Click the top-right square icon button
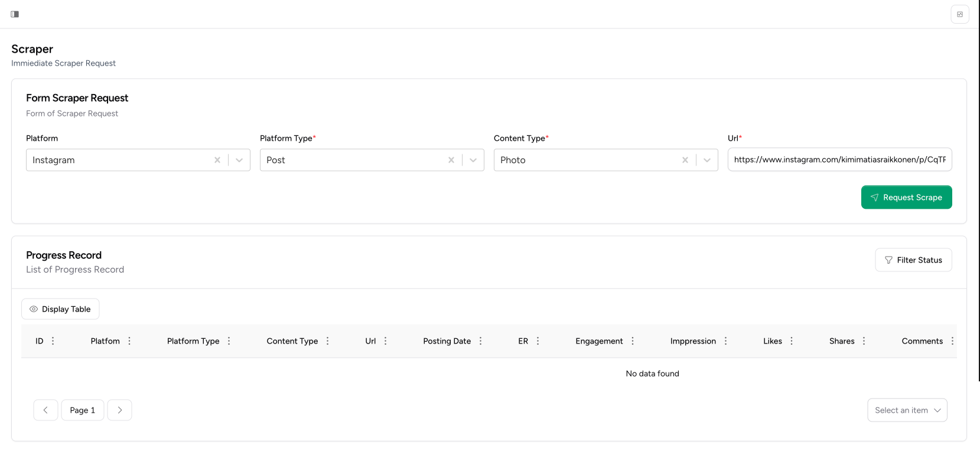 (x=960, y=14)
